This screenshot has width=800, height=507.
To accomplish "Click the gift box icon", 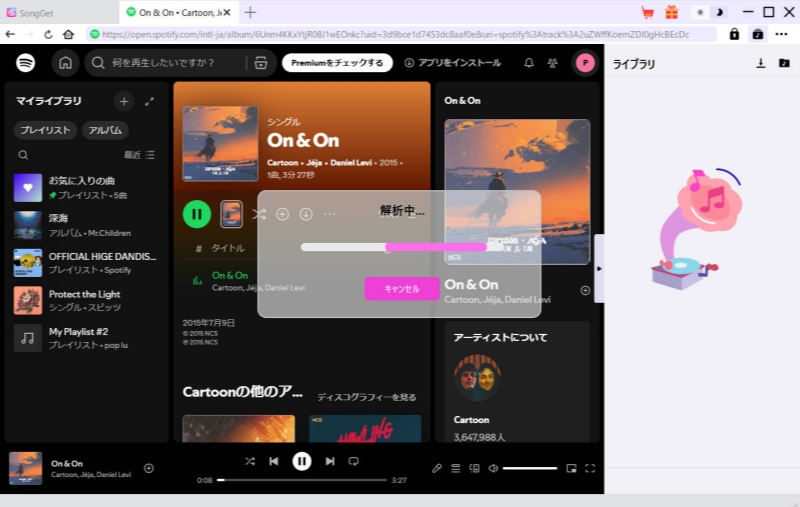I will (x=671, y=12).
